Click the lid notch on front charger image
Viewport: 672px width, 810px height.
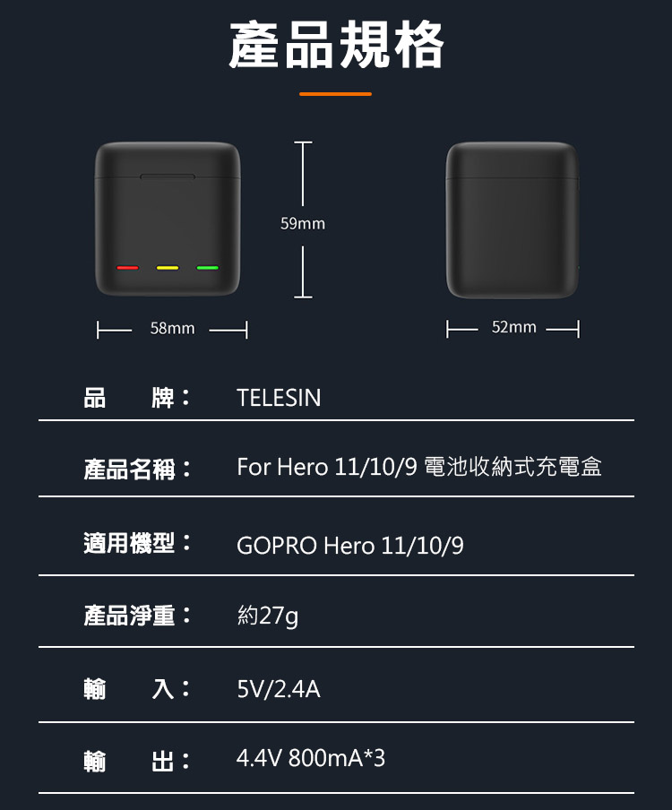point(168,177)
